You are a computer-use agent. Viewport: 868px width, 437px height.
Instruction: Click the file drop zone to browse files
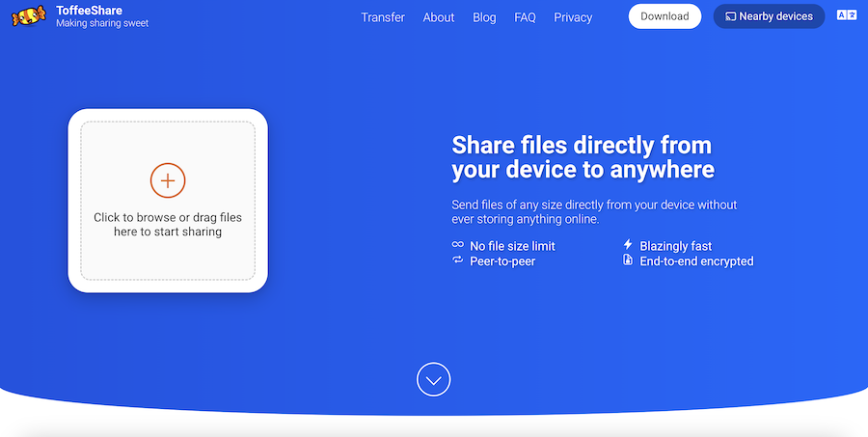coord(168,201)
